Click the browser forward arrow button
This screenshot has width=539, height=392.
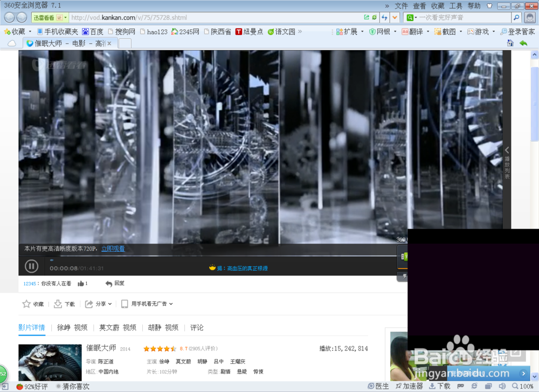[22, 17]
